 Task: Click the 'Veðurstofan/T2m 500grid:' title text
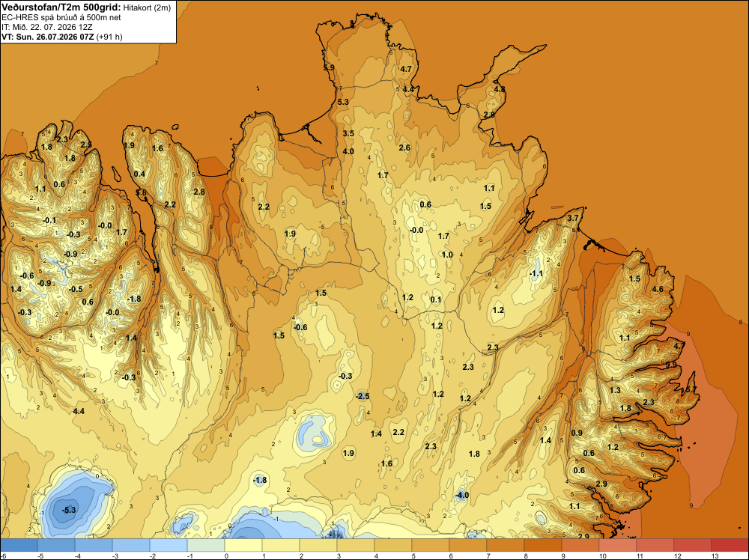point(61,7)
